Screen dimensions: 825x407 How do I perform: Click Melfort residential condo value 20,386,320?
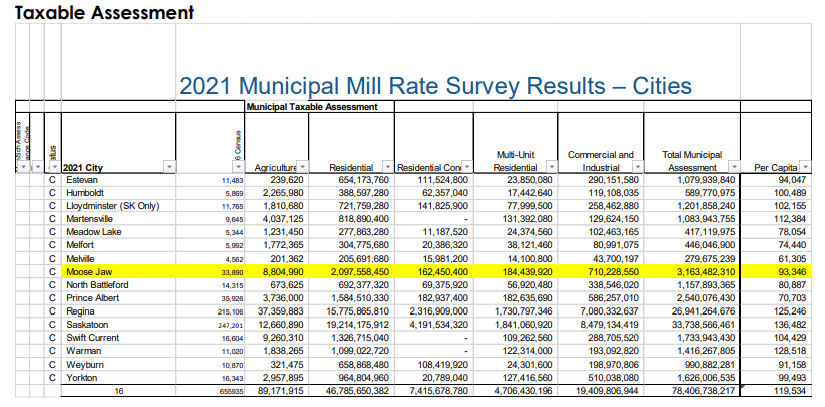point(446,245)
